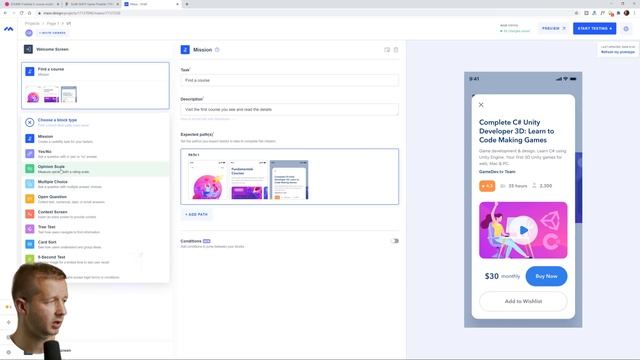This screenshot has width=640, height=360.
Task: Play the course video in prototype preview
Action: click(523, 231)
